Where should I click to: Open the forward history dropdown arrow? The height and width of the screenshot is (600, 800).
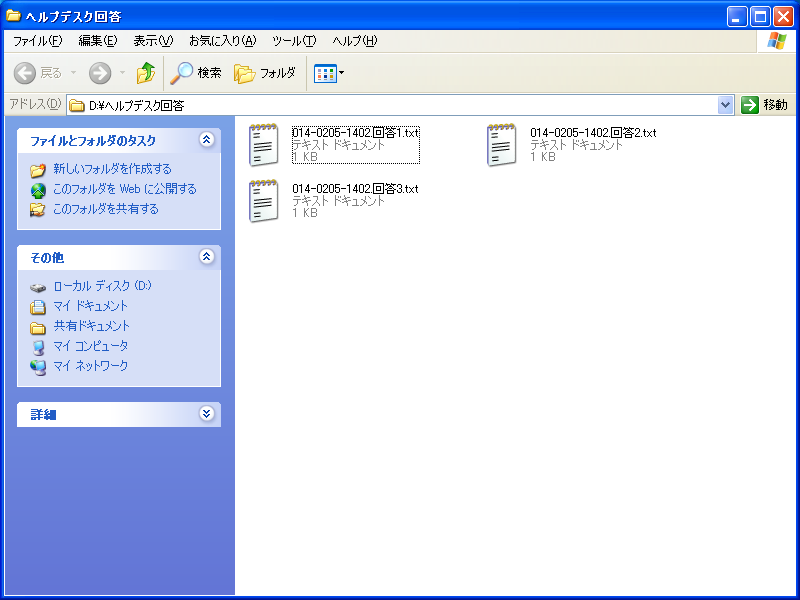tap(122, 73)
